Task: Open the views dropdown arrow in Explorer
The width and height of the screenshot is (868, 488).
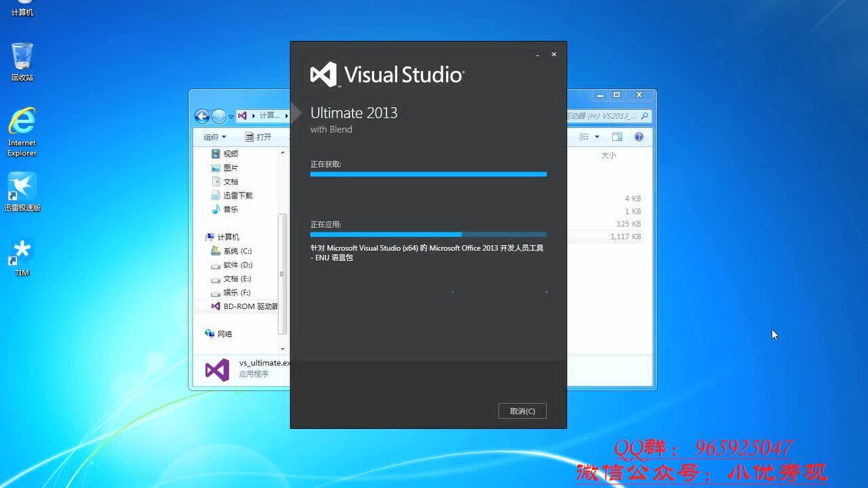Action: [x=595, y=136]
